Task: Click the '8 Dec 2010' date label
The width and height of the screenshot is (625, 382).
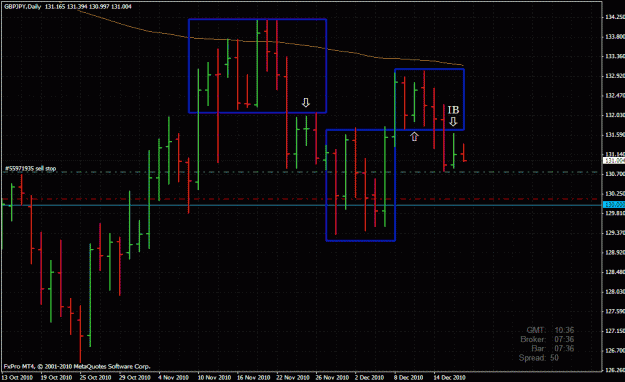Action: (x=409, y=377)
